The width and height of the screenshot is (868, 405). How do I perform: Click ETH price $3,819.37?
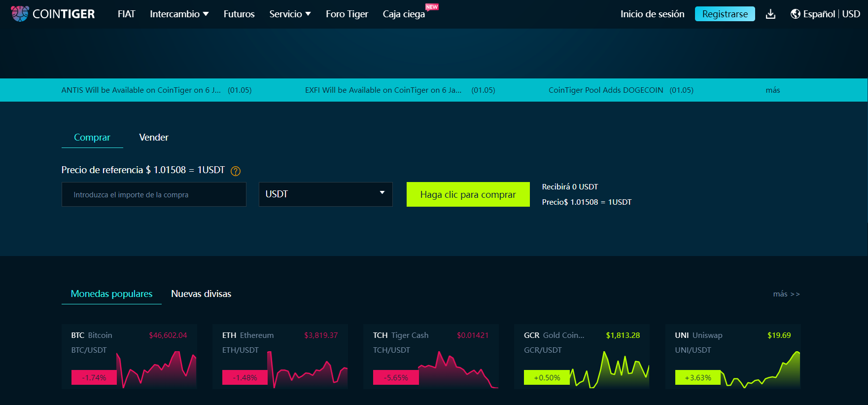click(x=321, y=335)
